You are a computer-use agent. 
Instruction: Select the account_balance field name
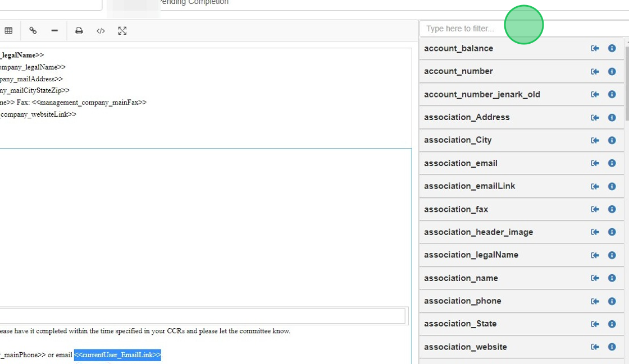pos(458,48)
